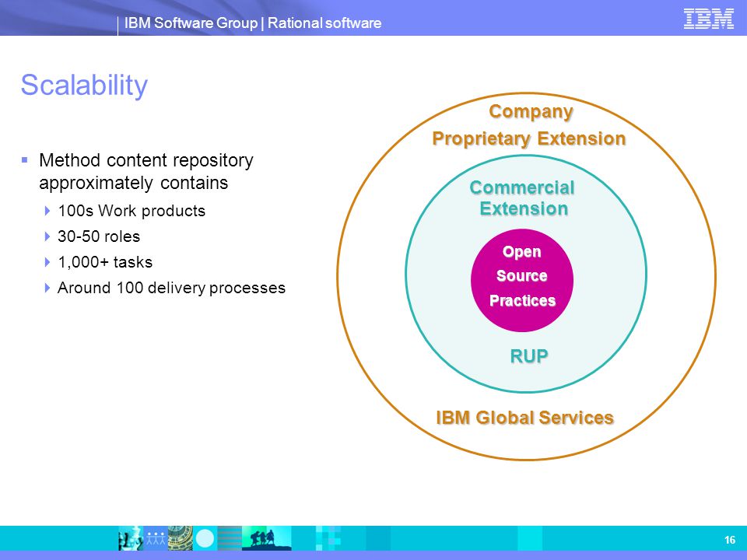Click the 'IBM Global Services' label
Image resolution: width=747 pixels, height=560 pixels.
[525, 418]
